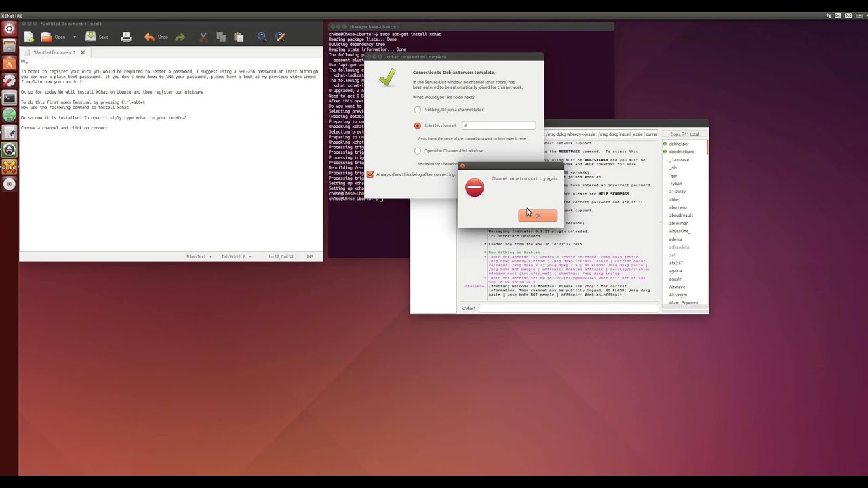Create a new document in gedit
This screenshot has width=868, height=488.
(x=28, y=37)
